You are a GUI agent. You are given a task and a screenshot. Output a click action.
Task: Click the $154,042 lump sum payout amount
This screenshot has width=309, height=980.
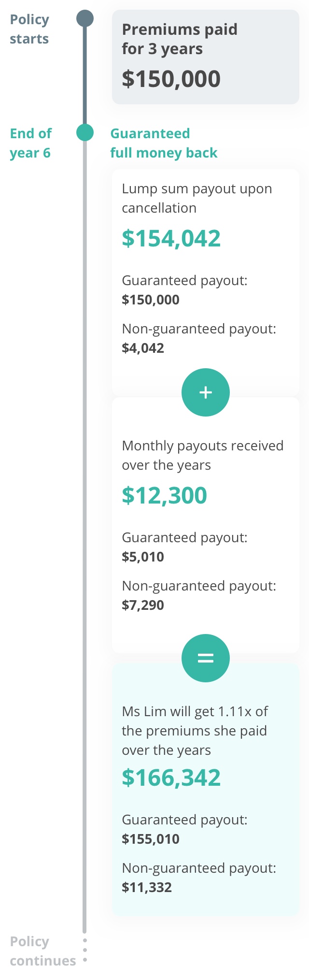(x=171, y=238)
